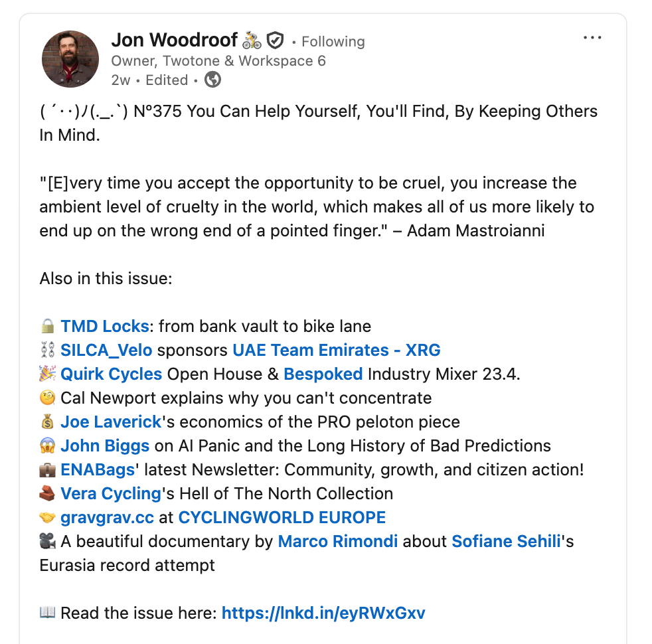Screen dimensions: 652x644
Task: Open CYCLINGWORLD EUROPE link
Action: (282, 518)
